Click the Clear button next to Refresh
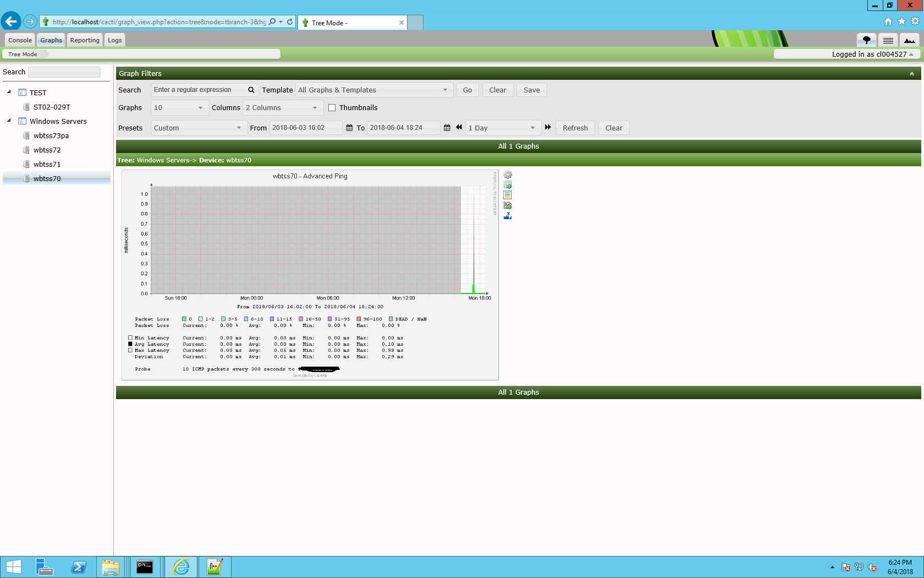This screenshot has width=924, height=578. 614,128
